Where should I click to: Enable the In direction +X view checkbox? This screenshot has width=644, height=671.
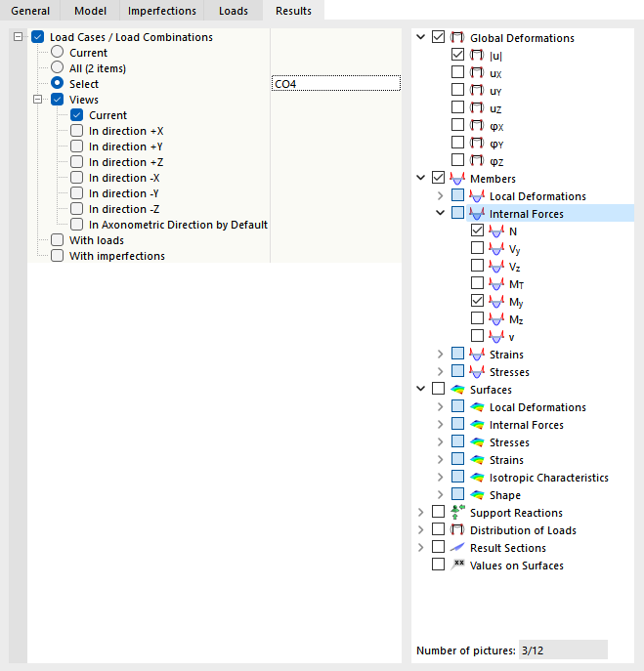[76, 131]
